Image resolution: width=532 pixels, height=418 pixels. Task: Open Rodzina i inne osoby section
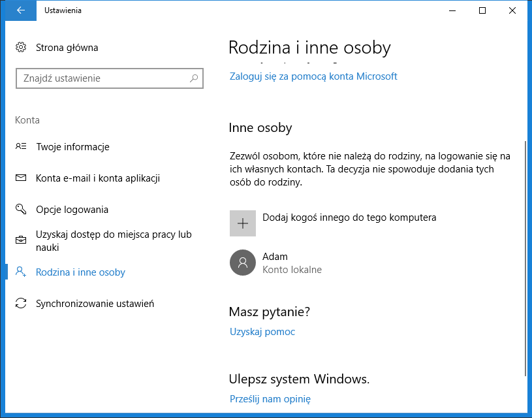click(x=80, y=272)
